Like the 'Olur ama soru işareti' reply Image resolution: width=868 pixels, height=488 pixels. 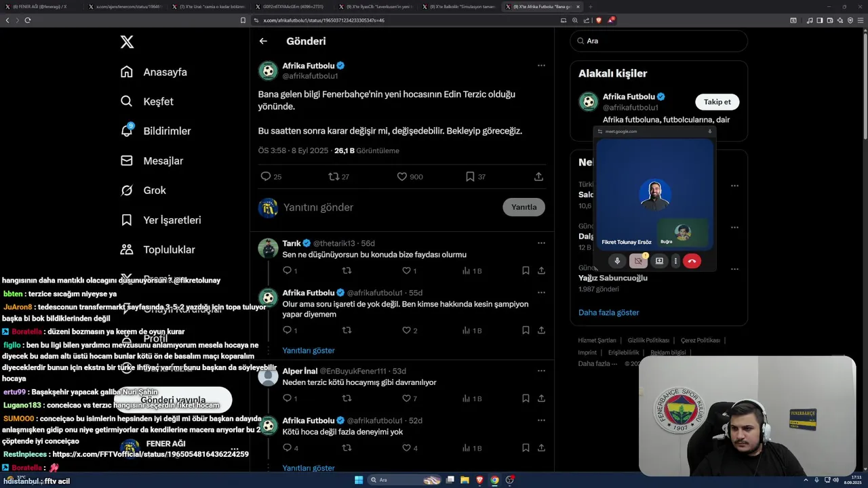click(x=406, y=330)
